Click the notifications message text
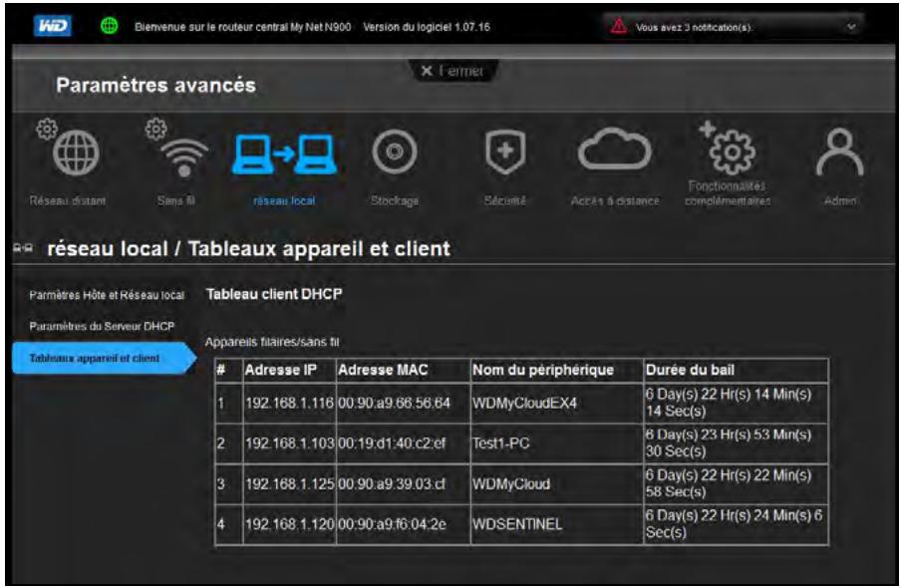The image size is (901, 588). [693, 27]
